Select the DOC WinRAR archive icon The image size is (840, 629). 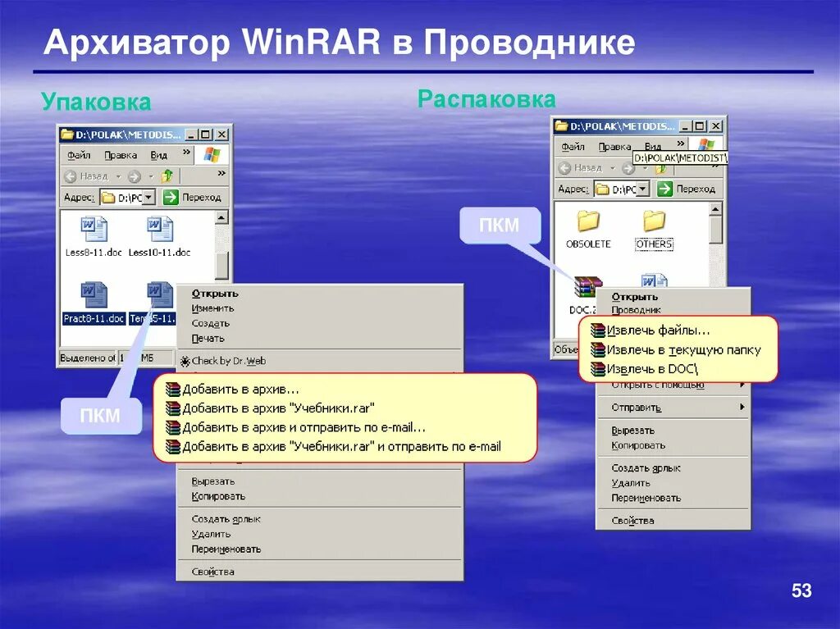(x=587, y=286)
